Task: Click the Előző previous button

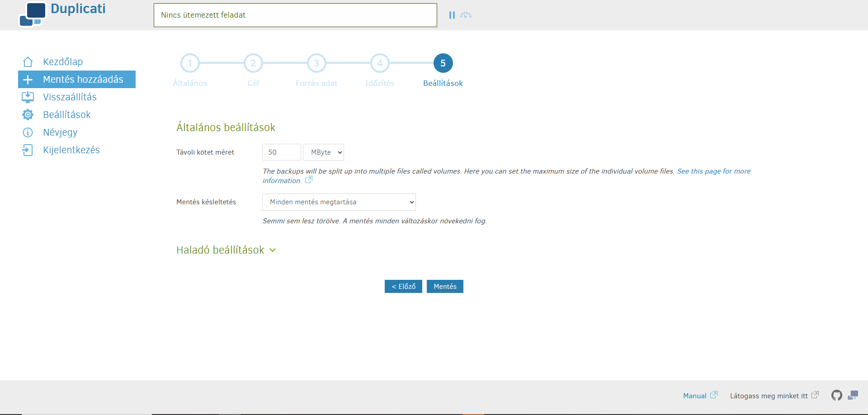Action: click(x=403, y=287)
